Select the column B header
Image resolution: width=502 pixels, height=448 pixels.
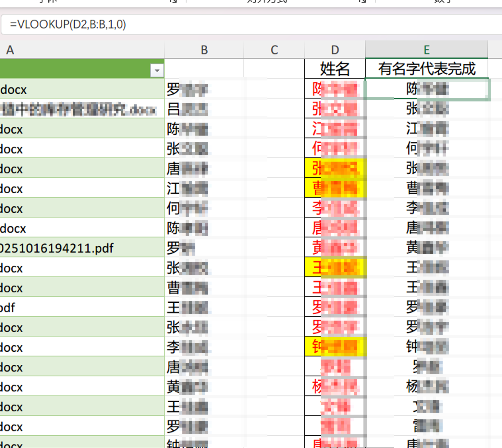point(204,50)
